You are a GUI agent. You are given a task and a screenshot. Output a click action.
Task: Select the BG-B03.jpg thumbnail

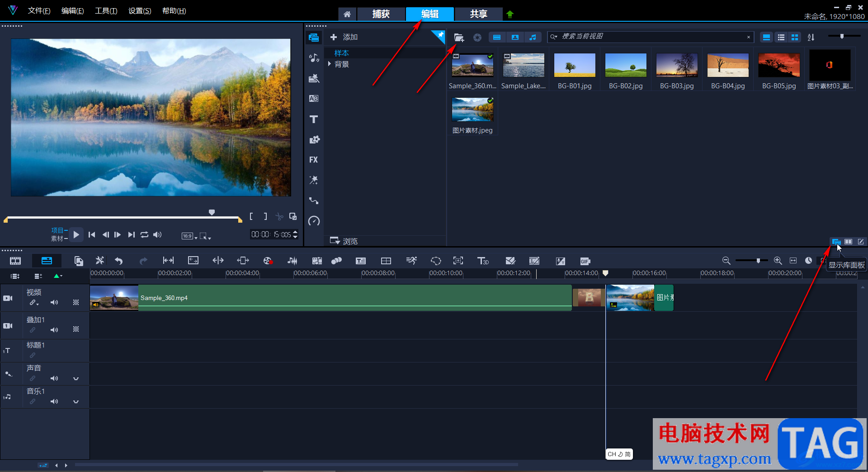point(677,65)
